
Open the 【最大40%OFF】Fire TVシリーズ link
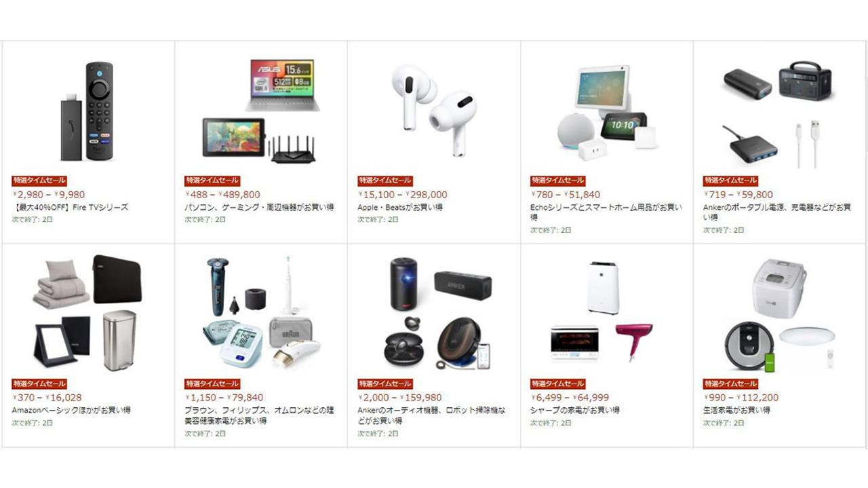[70, 207]
